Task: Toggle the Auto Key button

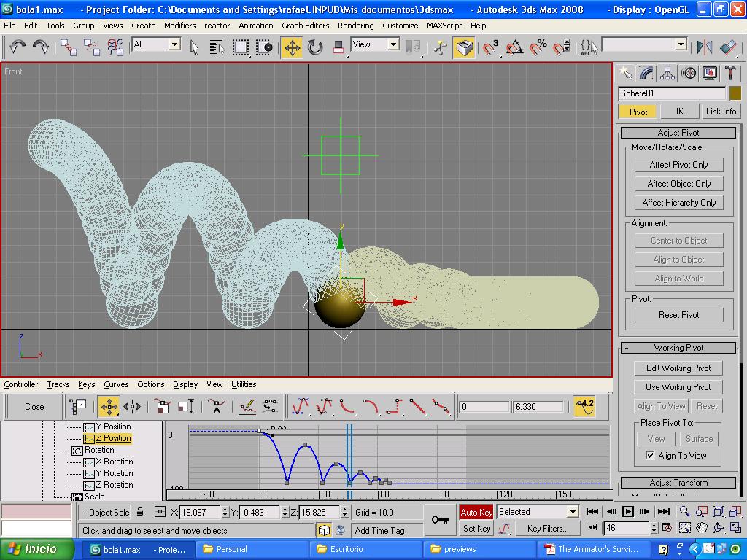Action: (x=476, y=512)
